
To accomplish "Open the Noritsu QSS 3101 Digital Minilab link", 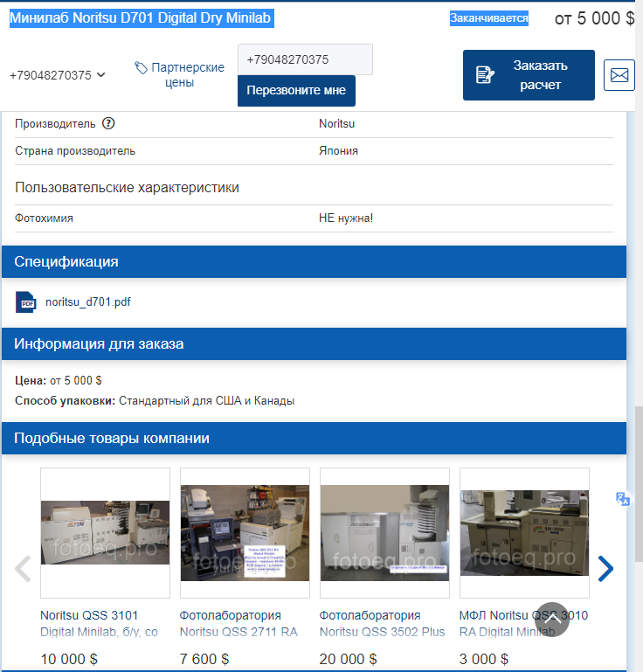I will click(99, 624).
